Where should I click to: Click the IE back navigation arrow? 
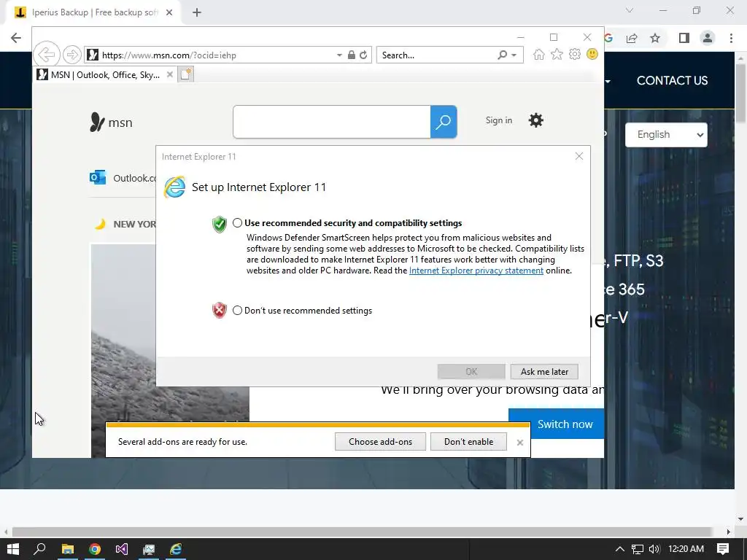tap(46, 55)
